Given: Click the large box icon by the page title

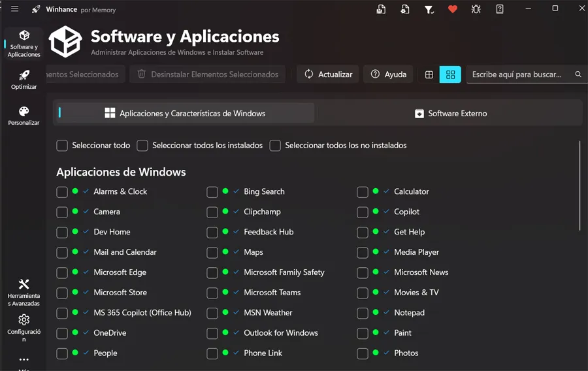Looking at the screenshot, I should point(65,42).
